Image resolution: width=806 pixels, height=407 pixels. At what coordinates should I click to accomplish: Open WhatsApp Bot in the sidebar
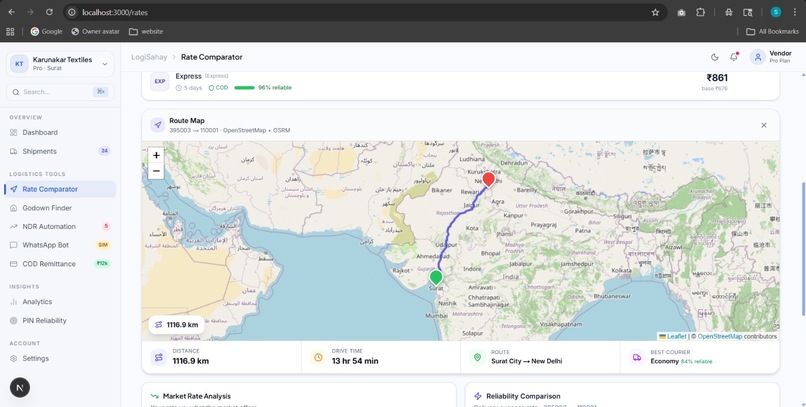pos(60,245)
